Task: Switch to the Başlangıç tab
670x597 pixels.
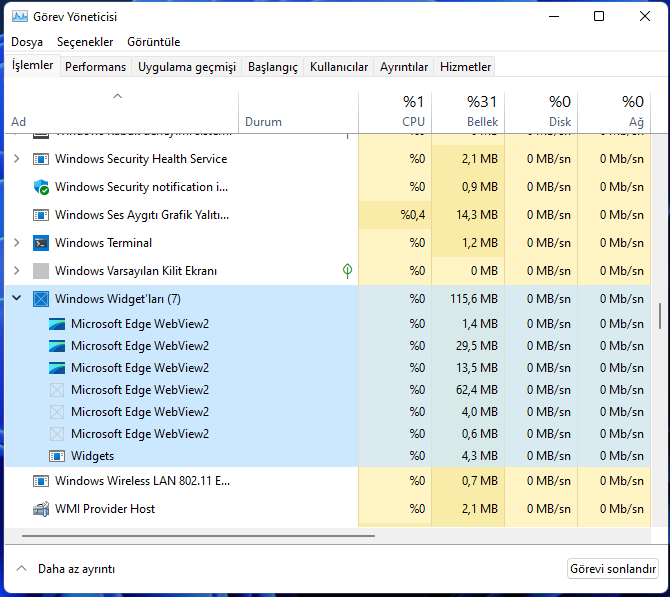Action: tap(273, 67)
